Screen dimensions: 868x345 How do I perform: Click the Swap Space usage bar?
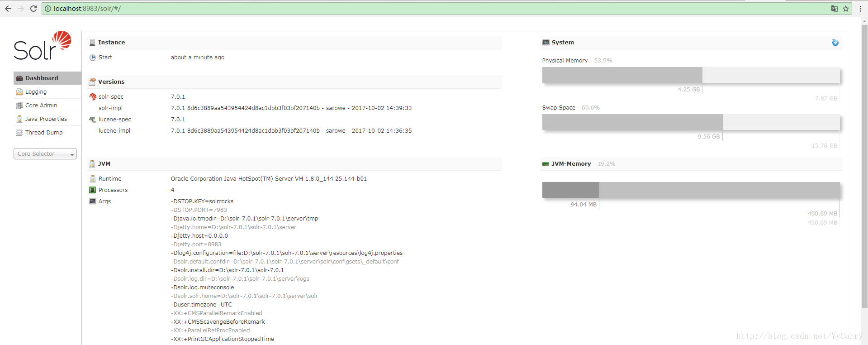[691, 122]
